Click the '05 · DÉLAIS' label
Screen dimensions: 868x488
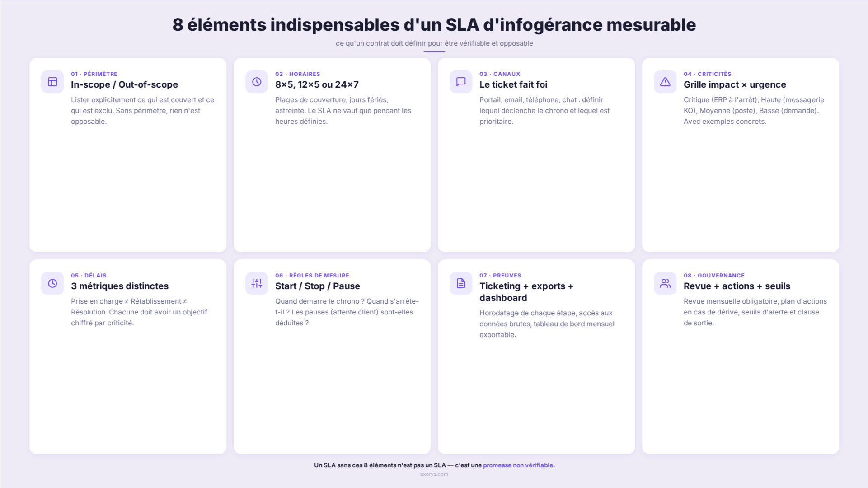89,276
